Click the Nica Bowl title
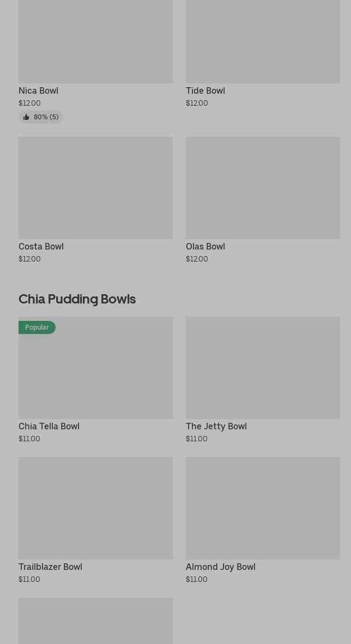Image resolution: width=351 pixels, height=644 pixels. pyautogui.click(x=38, y=90)
